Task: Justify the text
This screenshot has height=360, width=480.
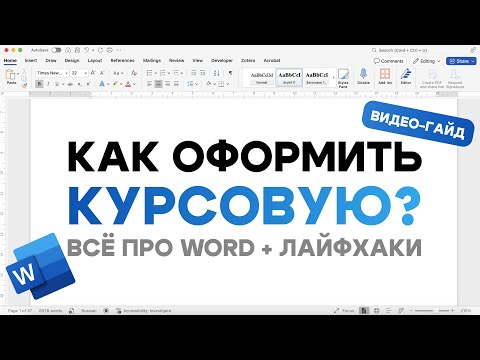Action: point(176,84)
